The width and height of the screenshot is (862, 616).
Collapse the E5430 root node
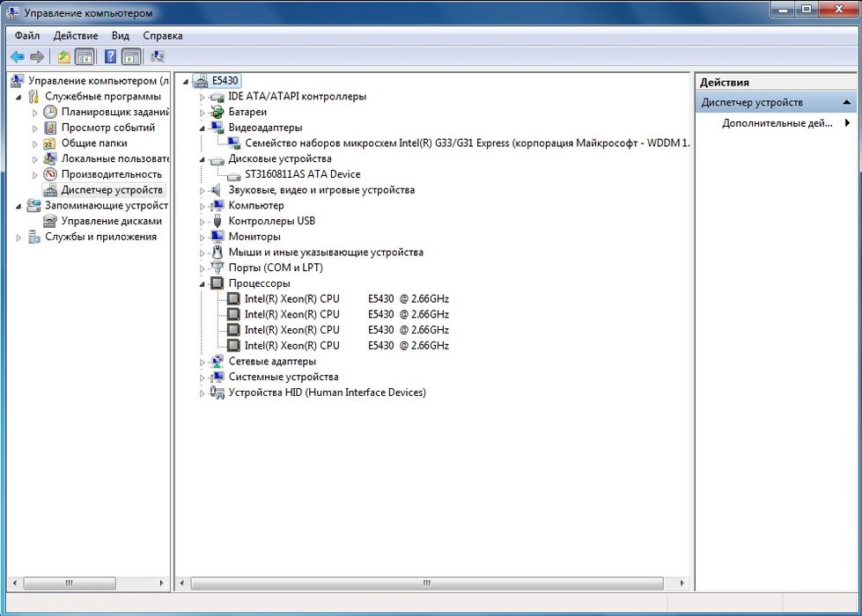point(185,81)
